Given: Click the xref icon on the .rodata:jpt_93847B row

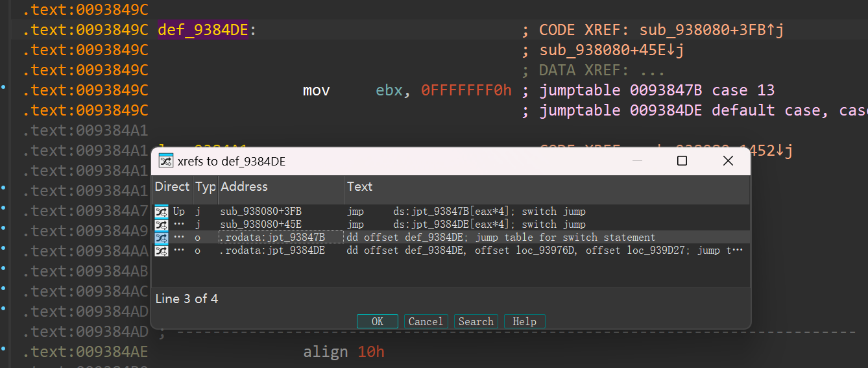Looking at the screenshot, I should (162, 238).
